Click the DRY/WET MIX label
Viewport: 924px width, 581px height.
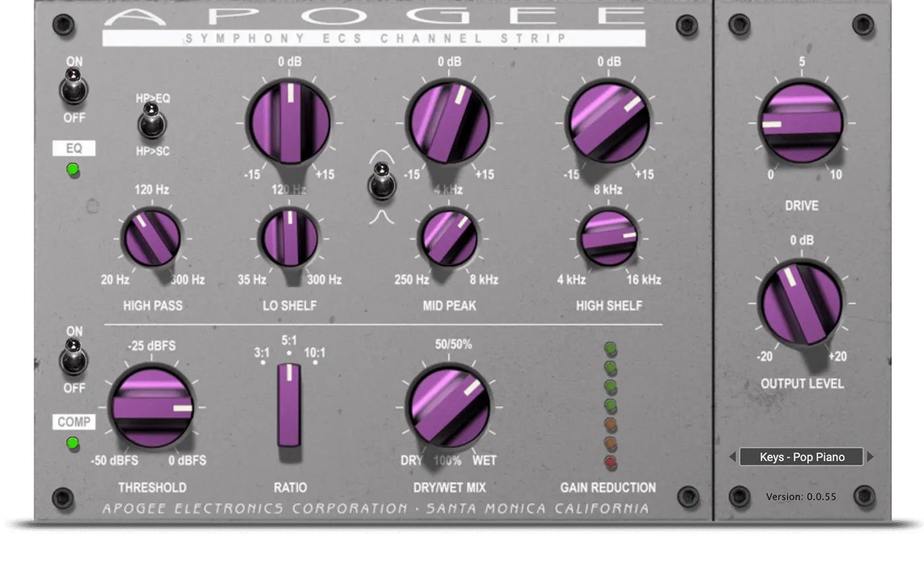coord(449,487)
